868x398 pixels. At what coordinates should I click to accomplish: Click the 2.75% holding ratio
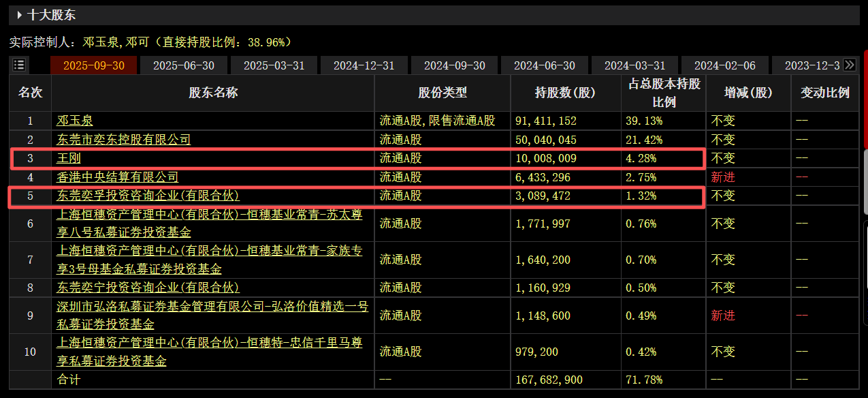tap(641, 177)
